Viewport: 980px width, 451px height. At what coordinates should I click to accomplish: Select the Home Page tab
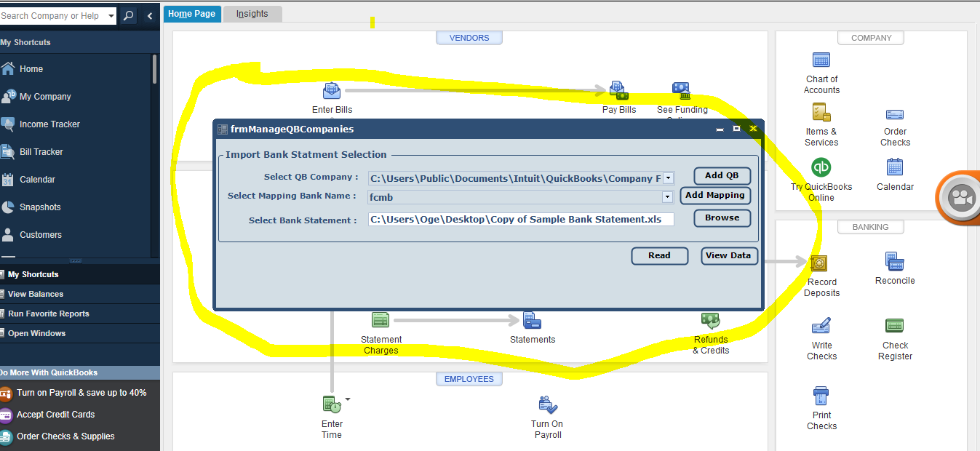192,14
